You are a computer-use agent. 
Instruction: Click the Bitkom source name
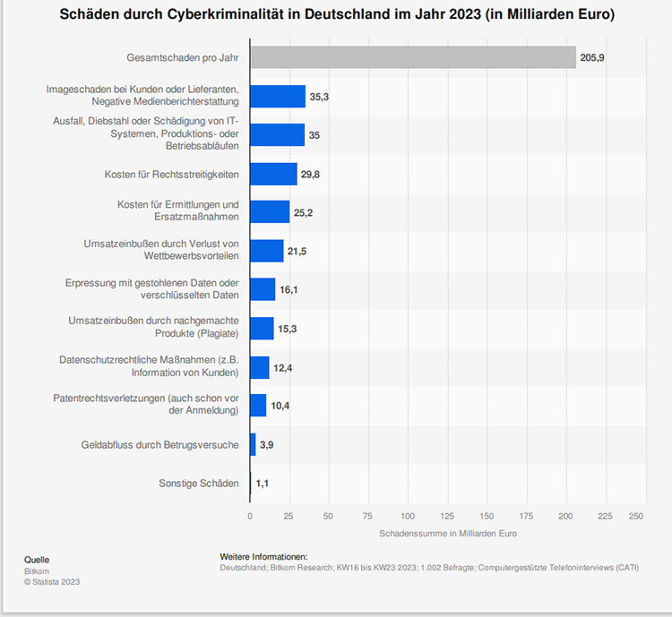[x=37, y=570]
